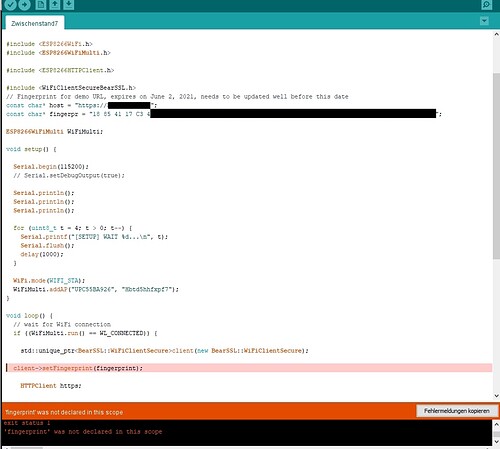This screenshot has height=449, width=500.
Task: Click the Serial.printf SETUP WAIT line
Action: pos(94,237)
